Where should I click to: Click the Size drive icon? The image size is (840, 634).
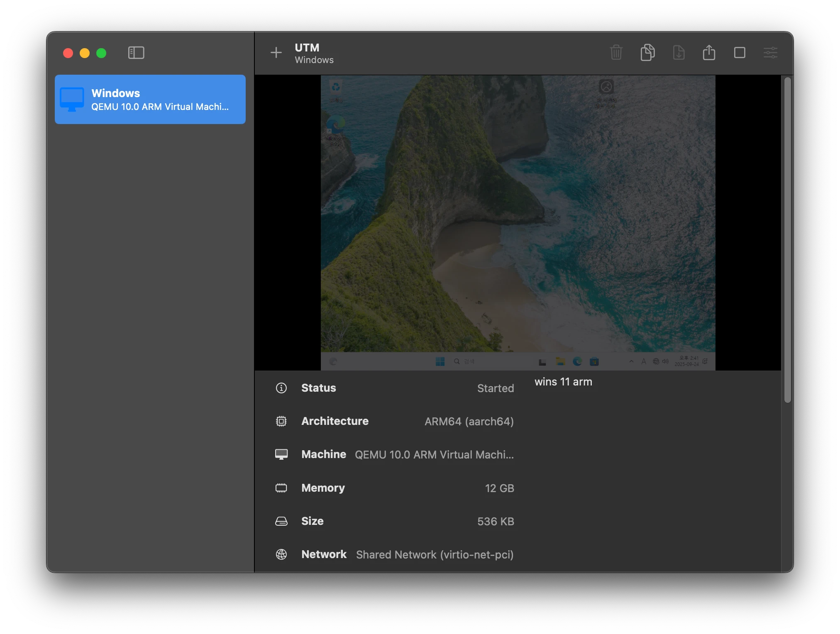pos(281,522)
